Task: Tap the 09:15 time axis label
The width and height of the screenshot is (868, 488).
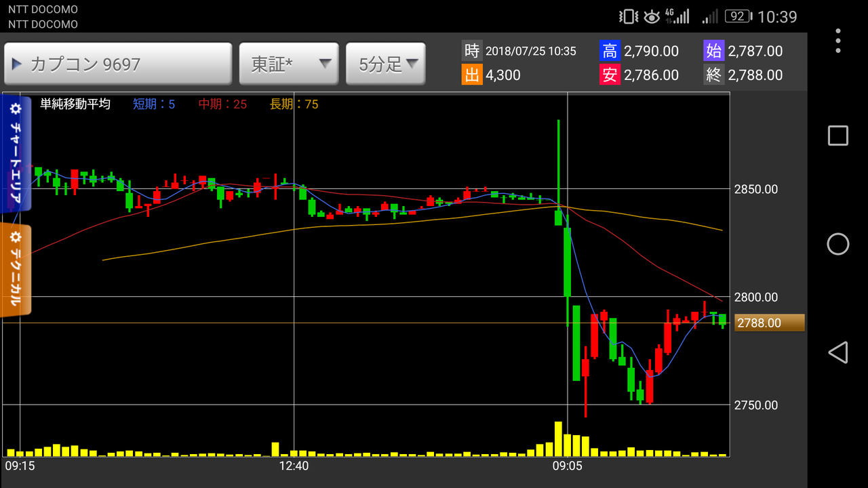Action: pyautogui.click(x=20, y=466)
